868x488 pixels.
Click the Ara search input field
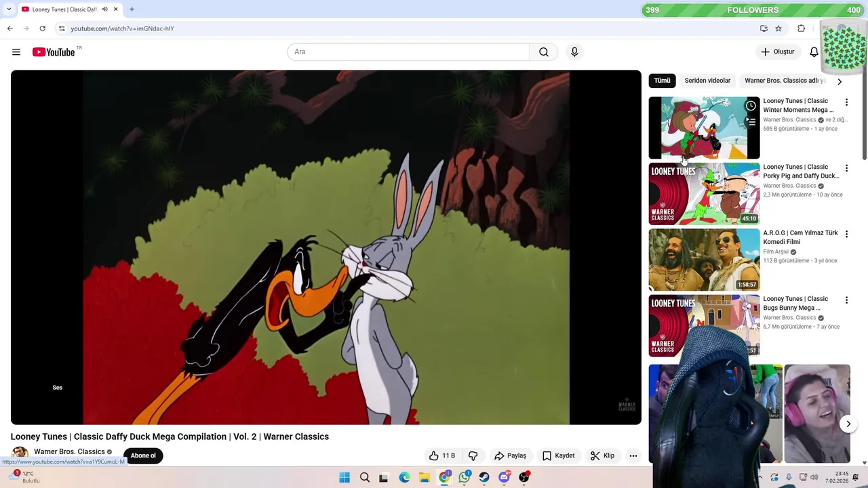click(x=408, y=52)
